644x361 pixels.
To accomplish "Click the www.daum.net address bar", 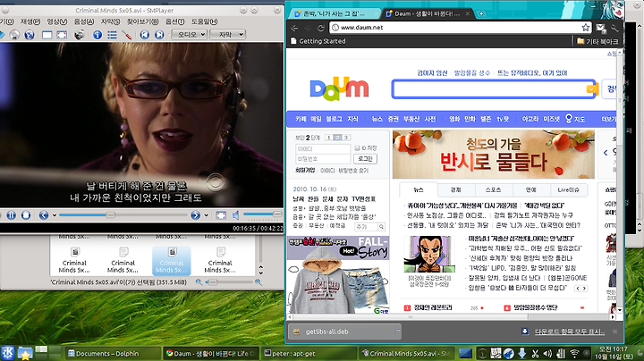I will click(460, 28).
